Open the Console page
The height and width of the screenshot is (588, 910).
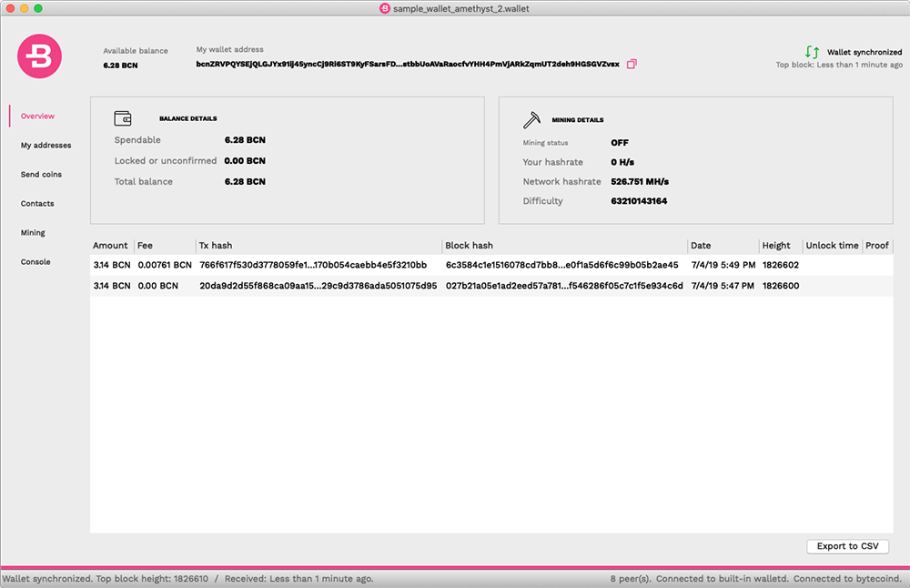click(x=35, y=262)
